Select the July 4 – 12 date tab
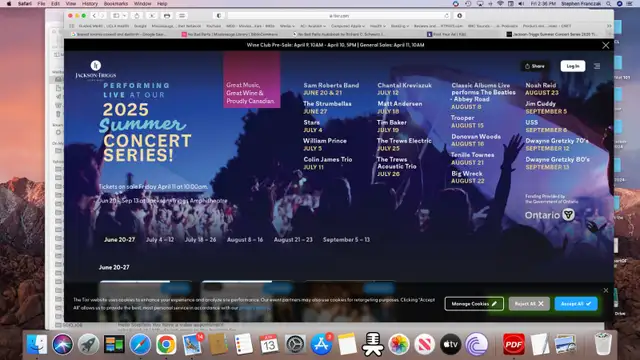640x360 pixels. [x=160, y=240]
